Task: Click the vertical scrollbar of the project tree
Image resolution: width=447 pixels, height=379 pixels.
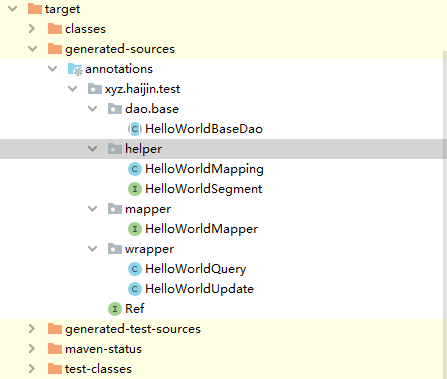Action: pos(445,213)
